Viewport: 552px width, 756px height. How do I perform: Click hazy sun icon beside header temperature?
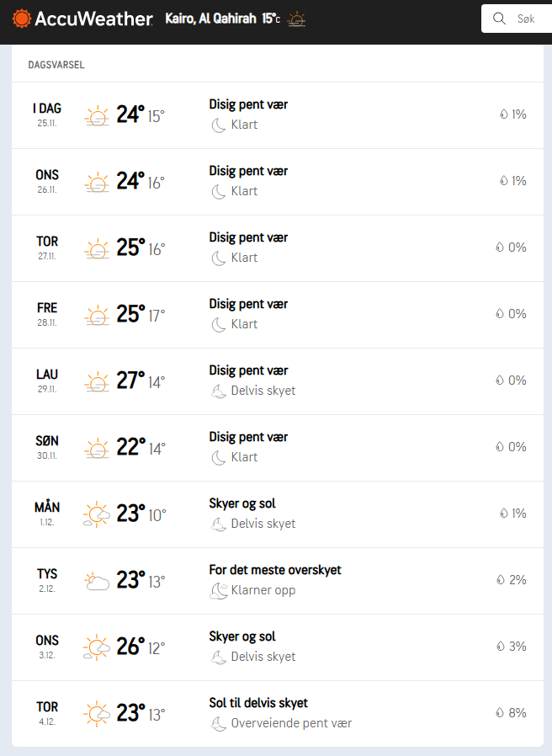pyautogui.click(x=296, y=19)
